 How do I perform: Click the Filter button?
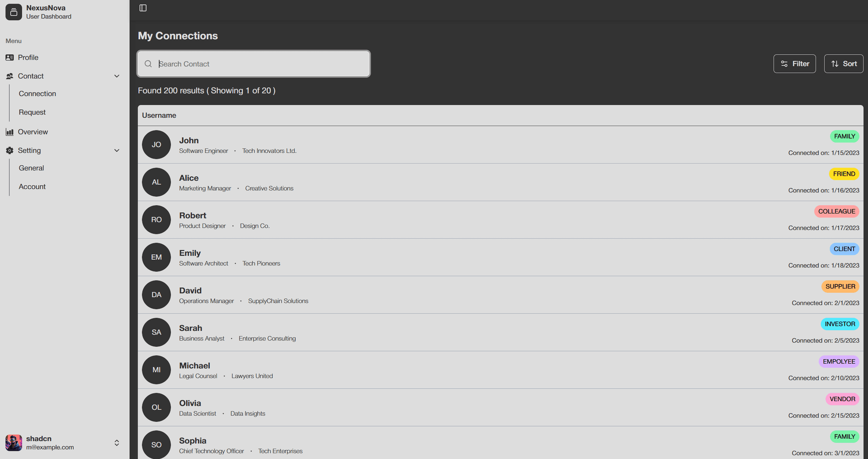[794, 63]
